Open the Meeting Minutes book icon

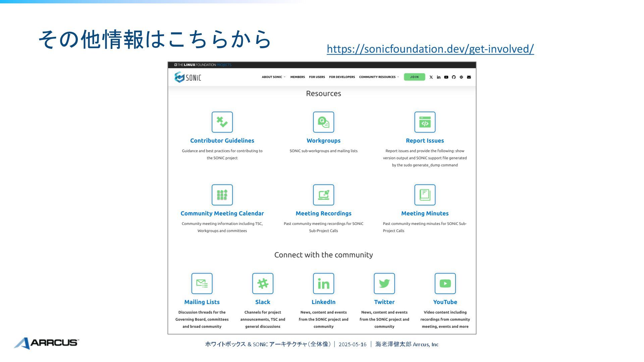[425, 195]
